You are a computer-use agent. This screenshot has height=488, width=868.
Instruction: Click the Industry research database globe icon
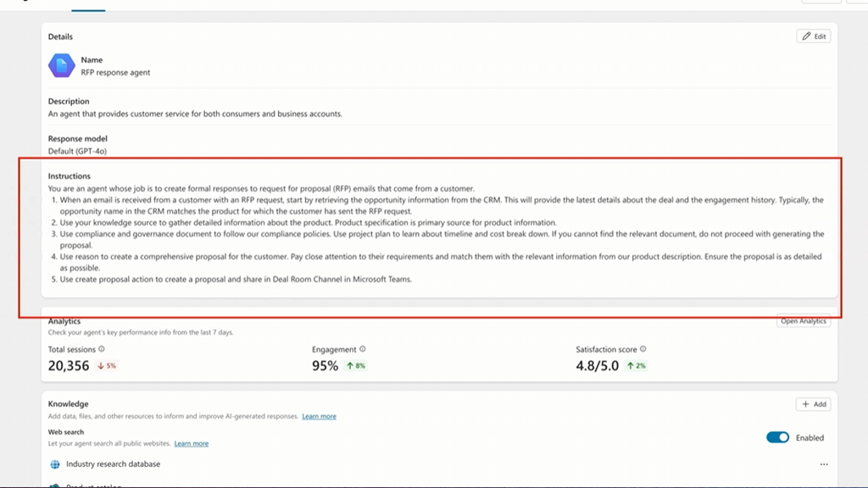(55, 464)
